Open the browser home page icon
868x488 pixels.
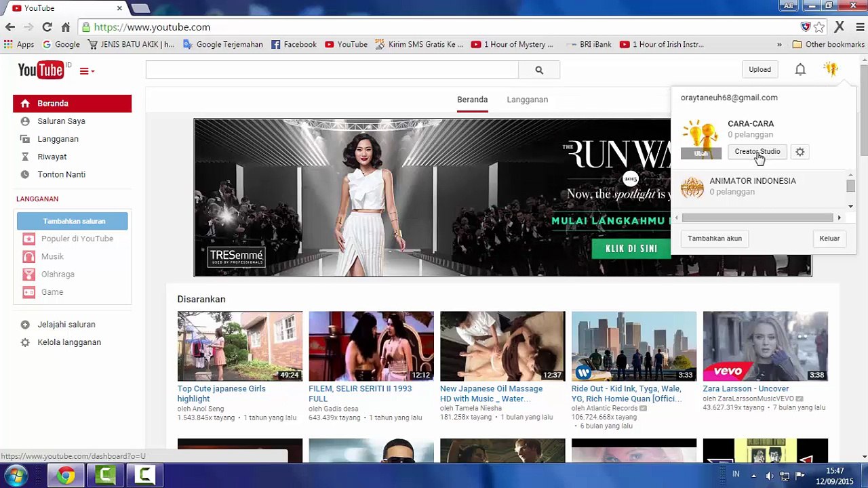point(66,27)
